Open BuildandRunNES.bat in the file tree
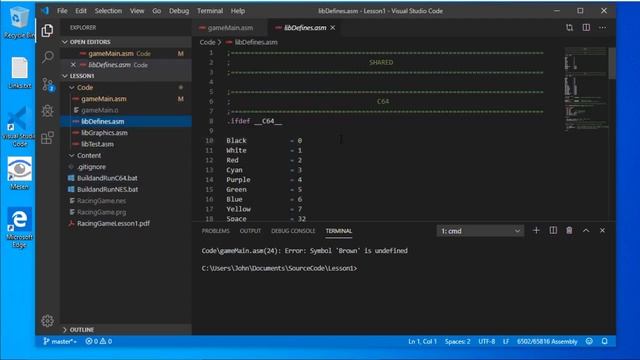The image size is (640, 360). coord(126,189)
